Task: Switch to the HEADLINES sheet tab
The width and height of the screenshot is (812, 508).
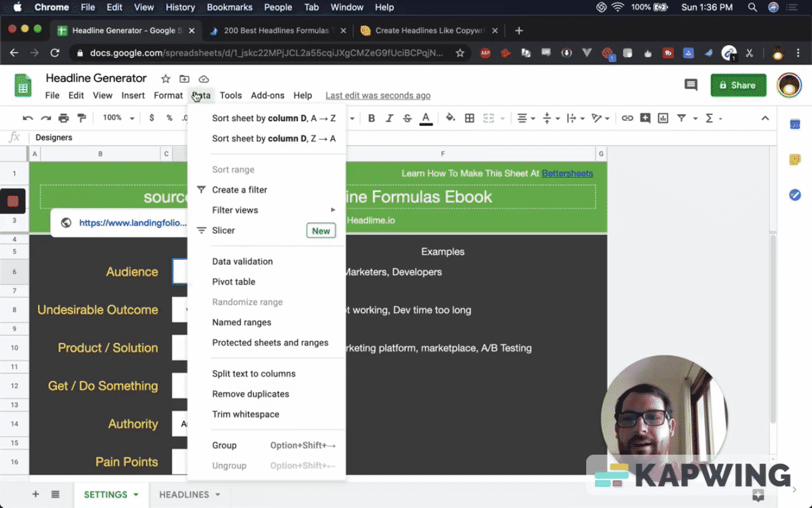Action: pos(184,495)
